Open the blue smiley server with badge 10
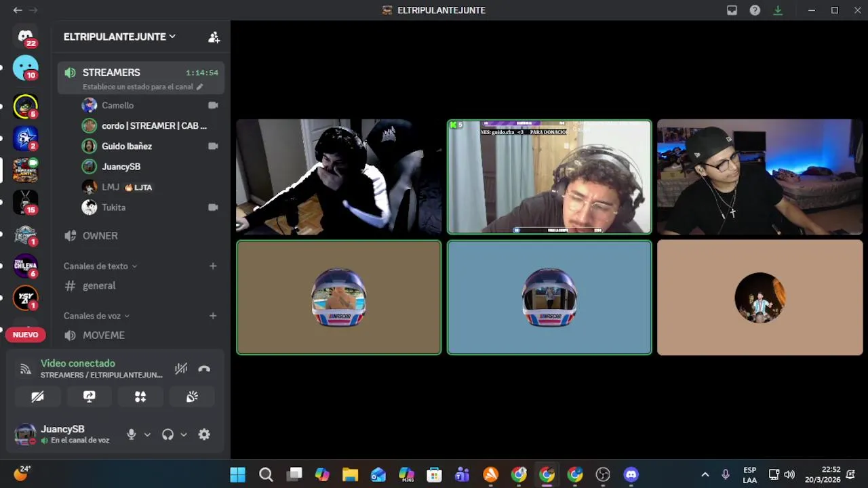Image resolution: width=868 pixels, height=488 pixels. click(25, 68)
